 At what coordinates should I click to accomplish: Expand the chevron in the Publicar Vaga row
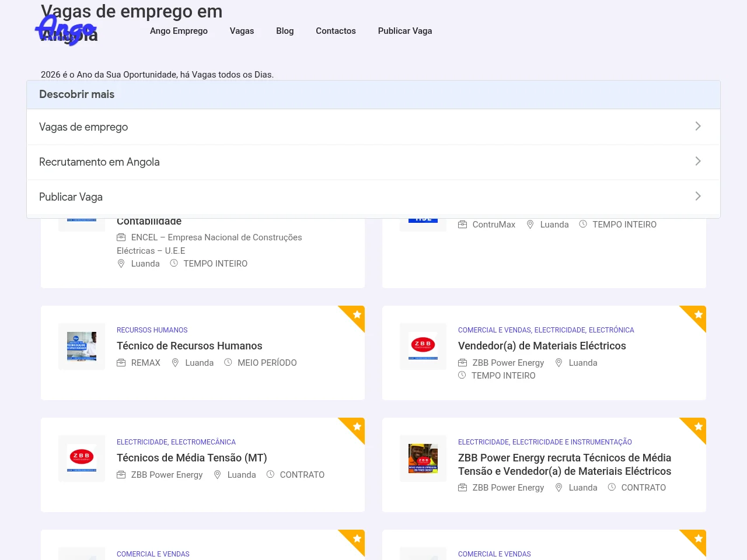tap(698, 196)
